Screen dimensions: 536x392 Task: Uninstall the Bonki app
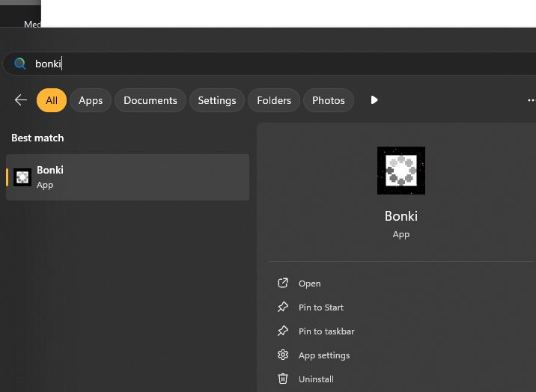[316, 379]
